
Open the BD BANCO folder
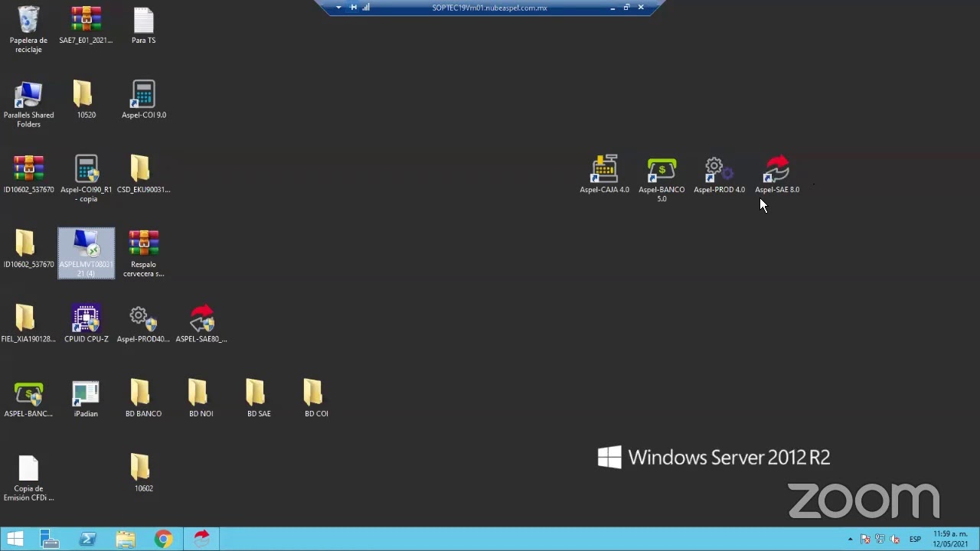click(143, 399)
